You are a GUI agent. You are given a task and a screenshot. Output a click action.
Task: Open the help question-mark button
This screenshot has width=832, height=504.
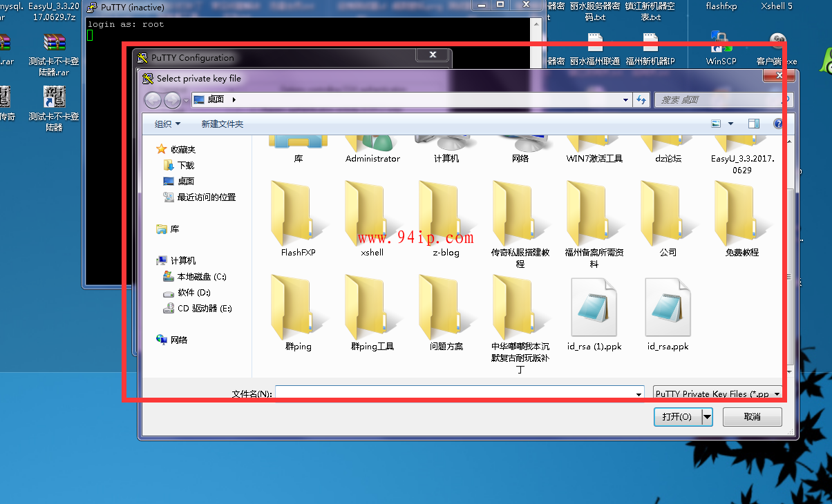tap(778, 124)
